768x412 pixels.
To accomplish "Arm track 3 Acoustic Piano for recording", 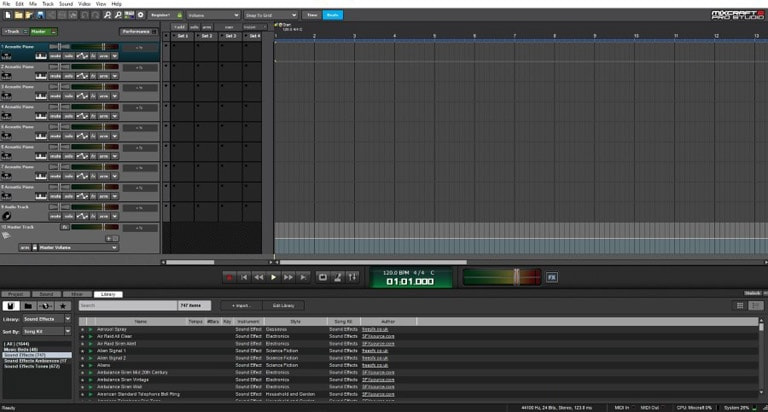I will (x=102, y=96).
